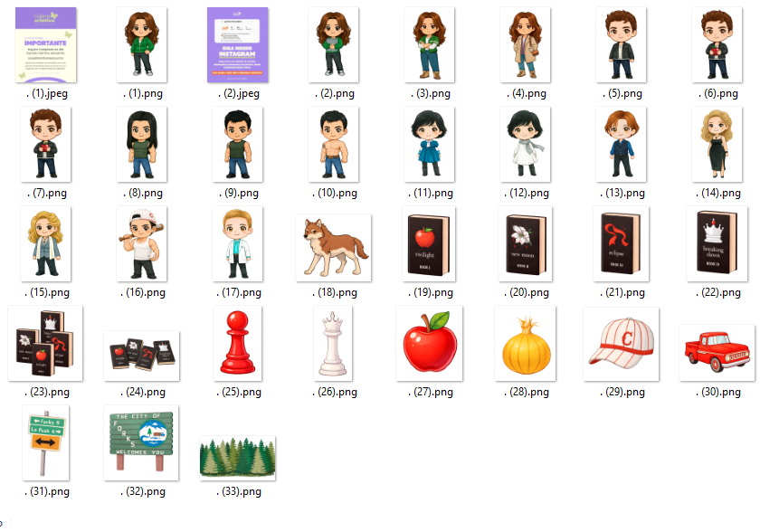Select the yellow onion image (28).png

(x=526, y=344)
